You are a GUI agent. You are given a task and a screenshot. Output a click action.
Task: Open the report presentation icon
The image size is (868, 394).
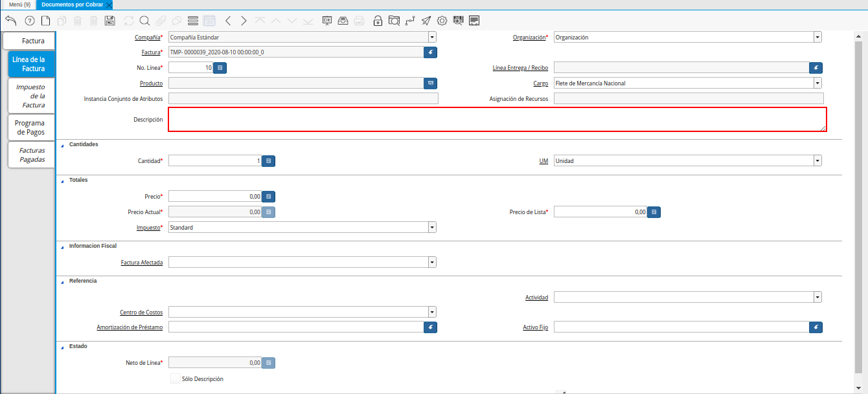coord(327,21)
